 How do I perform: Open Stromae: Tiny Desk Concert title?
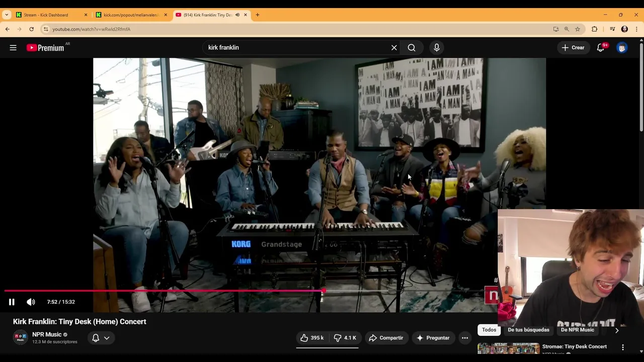pyautogui.click(x=575, y=346)
